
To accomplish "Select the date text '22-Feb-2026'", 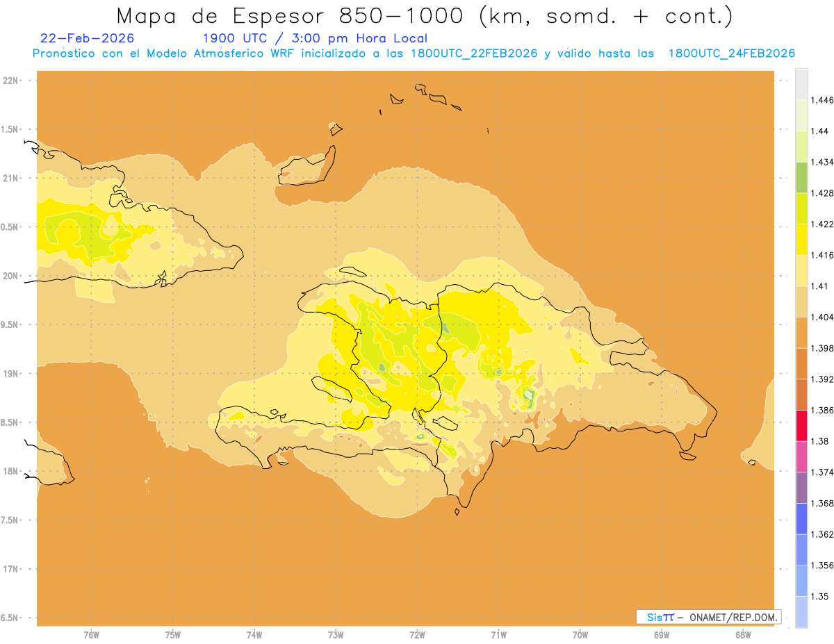I will coord(88,39).
